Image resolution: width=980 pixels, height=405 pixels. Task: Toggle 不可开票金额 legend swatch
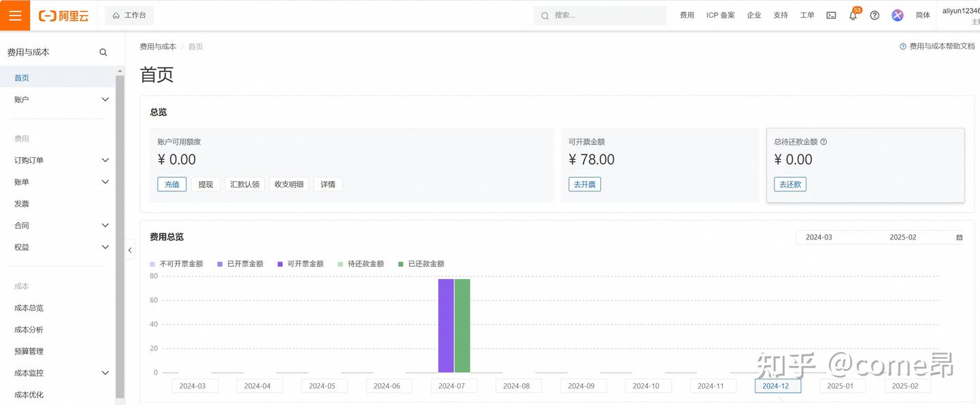tap(152, 264)
